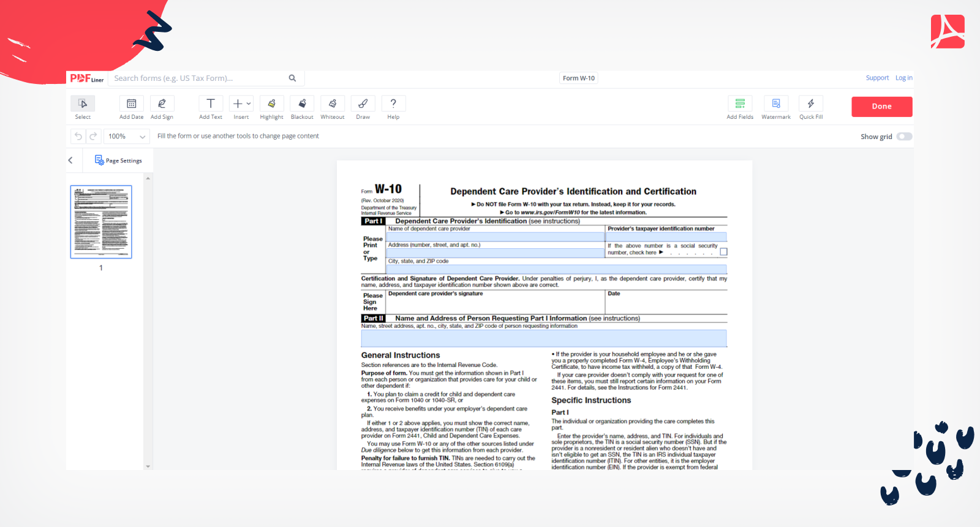Image resolution: width=980 pixels, height=527 pixels.
Task: Click the Insert plus icon
Action: 238,104
